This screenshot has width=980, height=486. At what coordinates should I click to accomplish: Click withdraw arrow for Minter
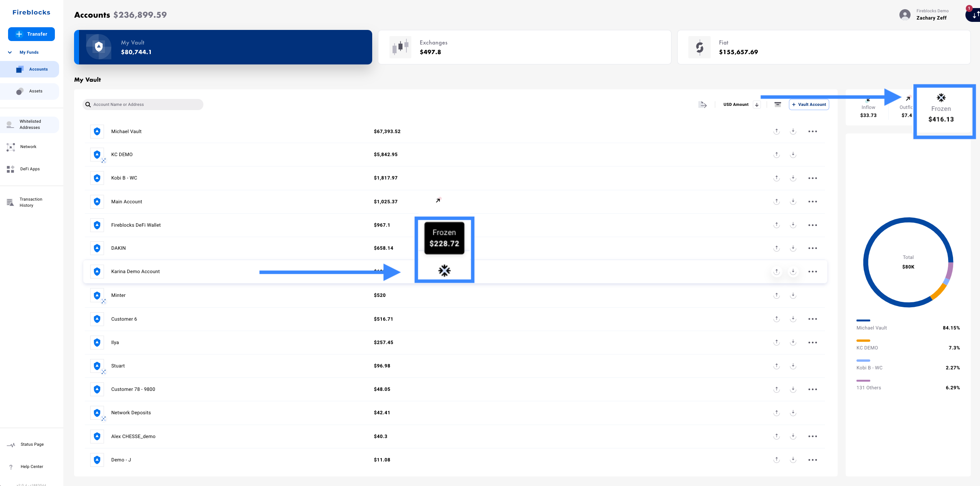[x=777, y=295]
